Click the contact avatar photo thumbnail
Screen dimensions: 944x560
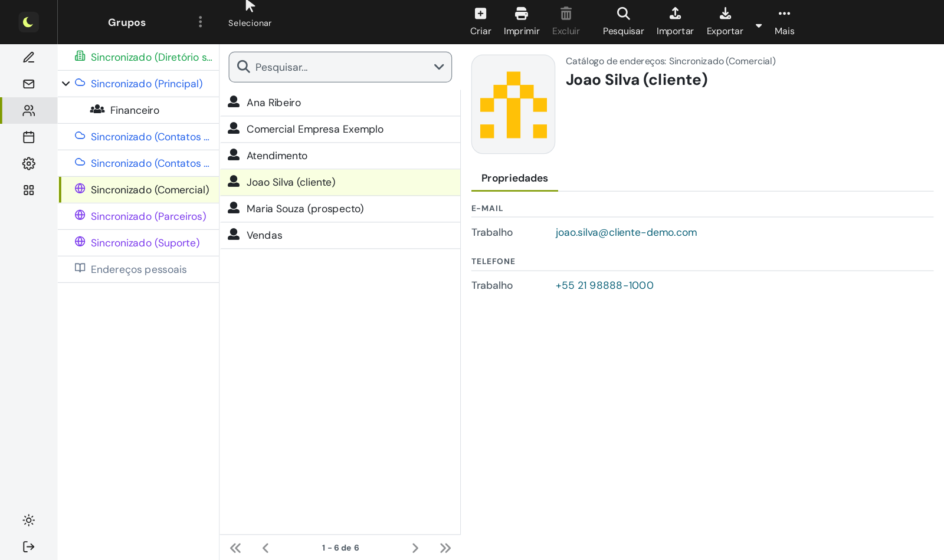pyautogui.click(x=513, y=104)
